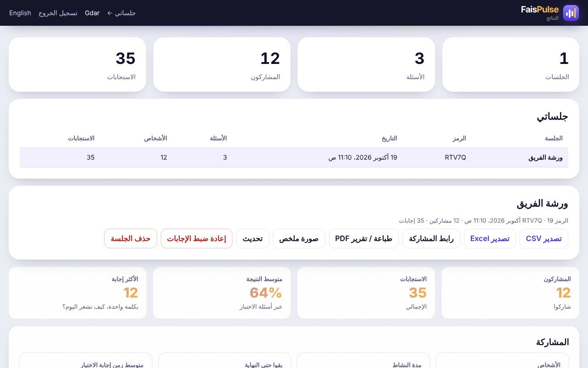Click the top الاستجابات card showing 35

click(77, 64)
